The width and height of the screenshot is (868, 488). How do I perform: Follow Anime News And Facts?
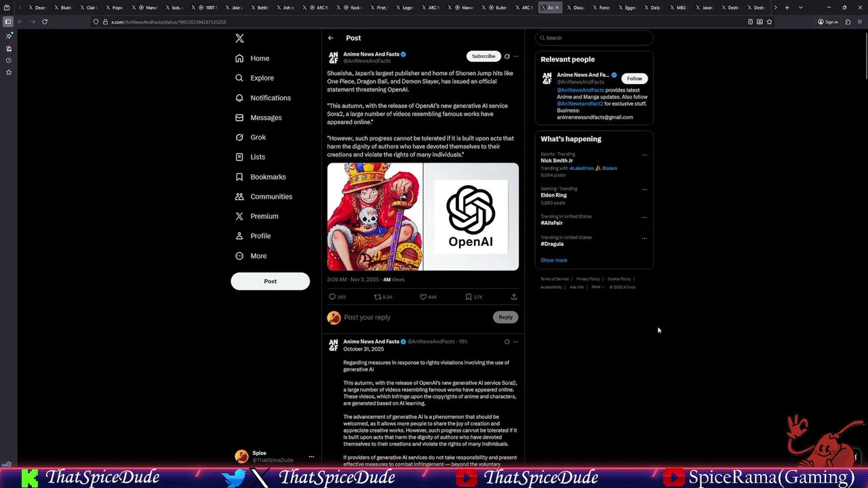click(x=634, y=79)
